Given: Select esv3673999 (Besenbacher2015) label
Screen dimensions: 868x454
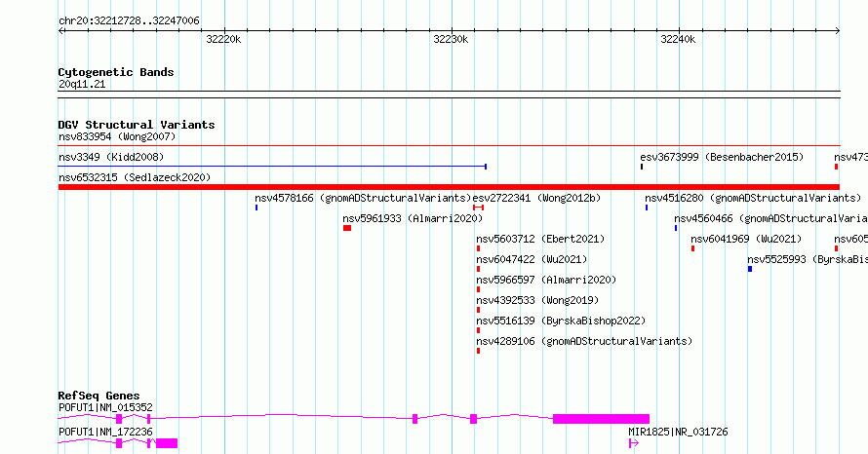Looking at the screenshot, I should click(x=722, y=157).
